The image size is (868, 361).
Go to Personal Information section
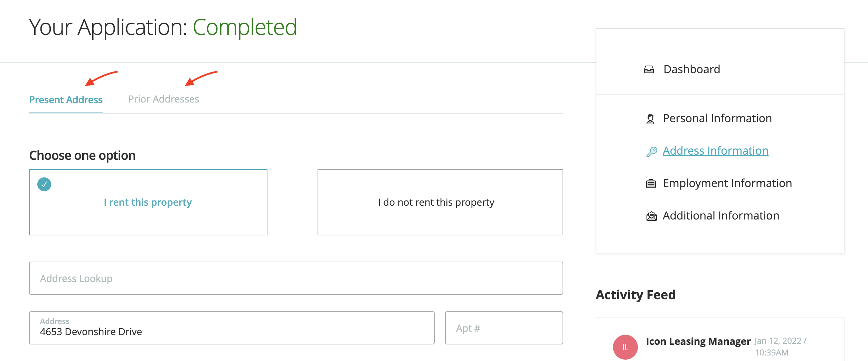tap(717, 118)
